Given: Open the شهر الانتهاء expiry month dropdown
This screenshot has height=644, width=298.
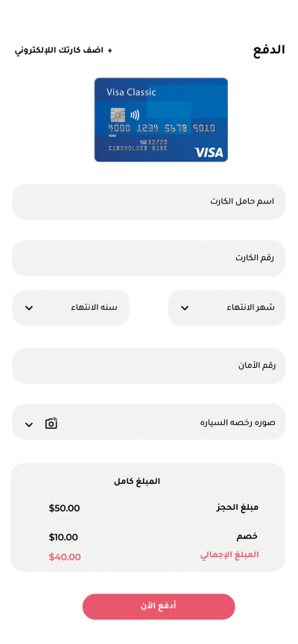Looking at the screenshot, I should (x=226, y=307).
